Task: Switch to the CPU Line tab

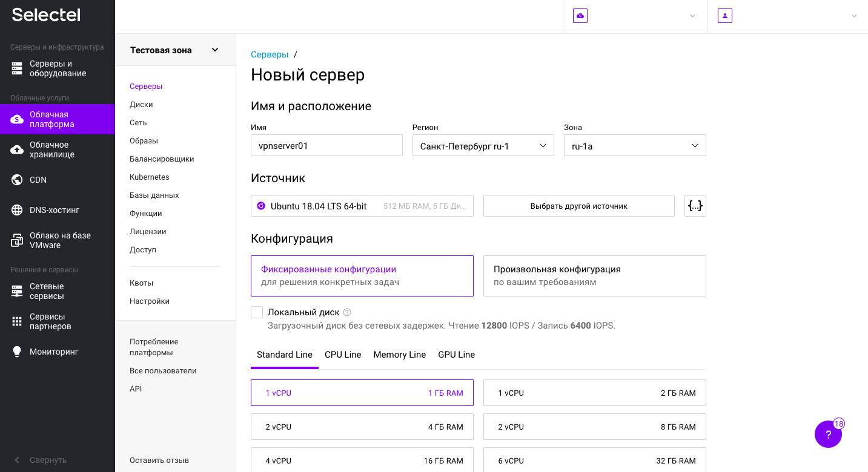Action: 342,355
